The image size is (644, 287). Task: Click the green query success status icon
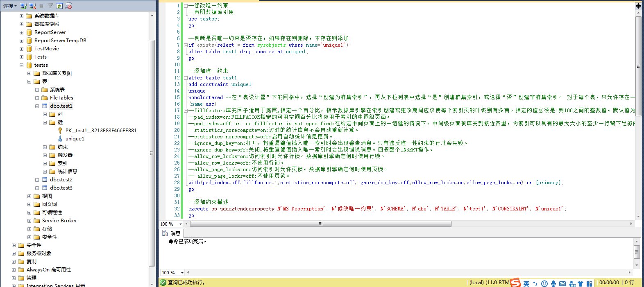[x=163, y=282]
